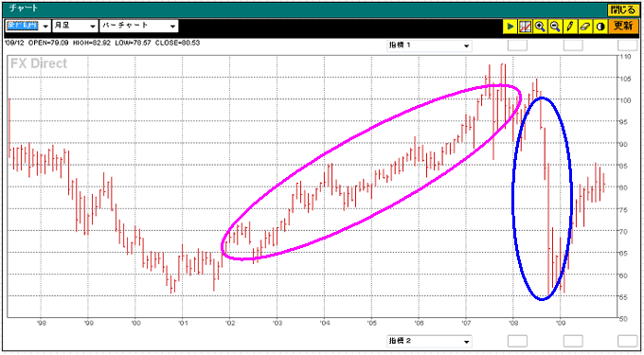Image resolution: width=644 pixels, height=355 pixels.
Task: Zoom in with the plus magnifier icon
Action: click(540, 27)
